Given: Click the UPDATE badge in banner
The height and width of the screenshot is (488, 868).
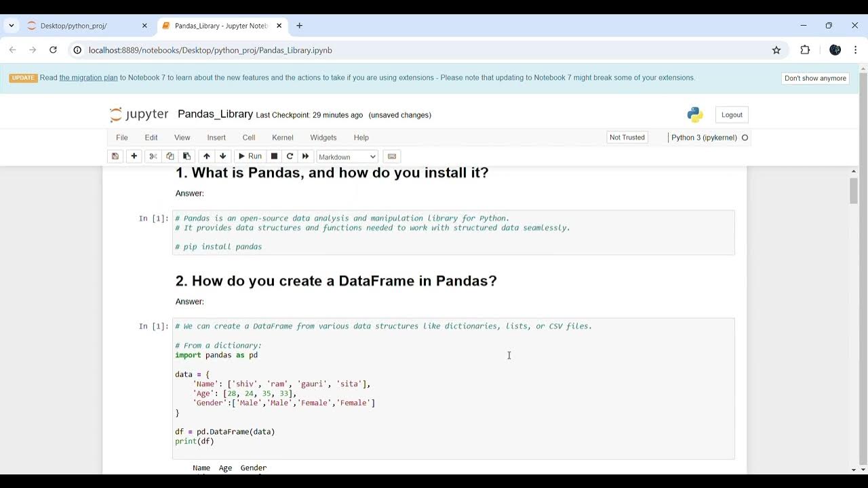Looking at the screenshot, I should [x=23, y=78].
